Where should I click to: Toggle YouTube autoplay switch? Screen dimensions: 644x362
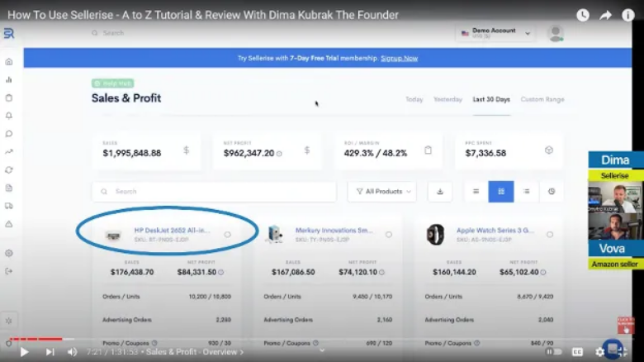(553, 352)
